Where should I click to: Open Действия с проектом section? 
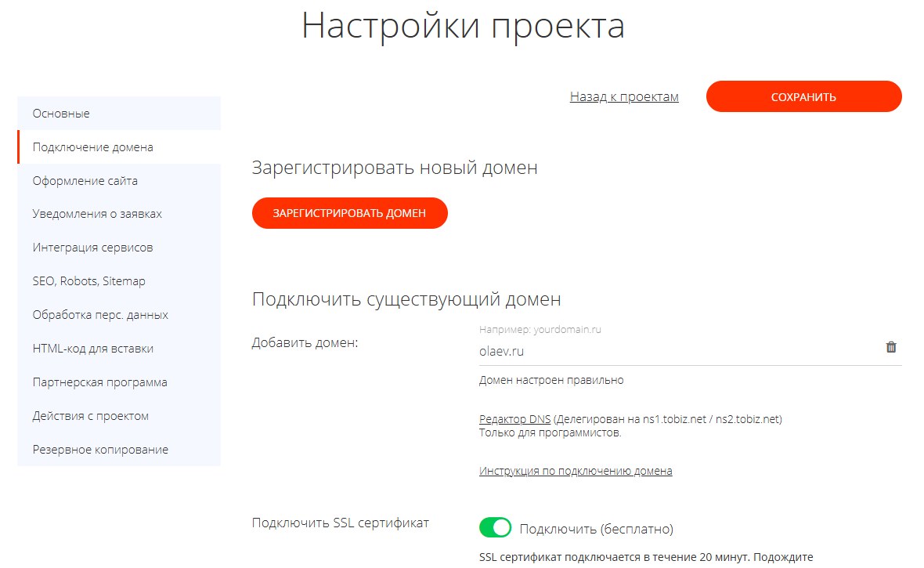pos(119,415)
